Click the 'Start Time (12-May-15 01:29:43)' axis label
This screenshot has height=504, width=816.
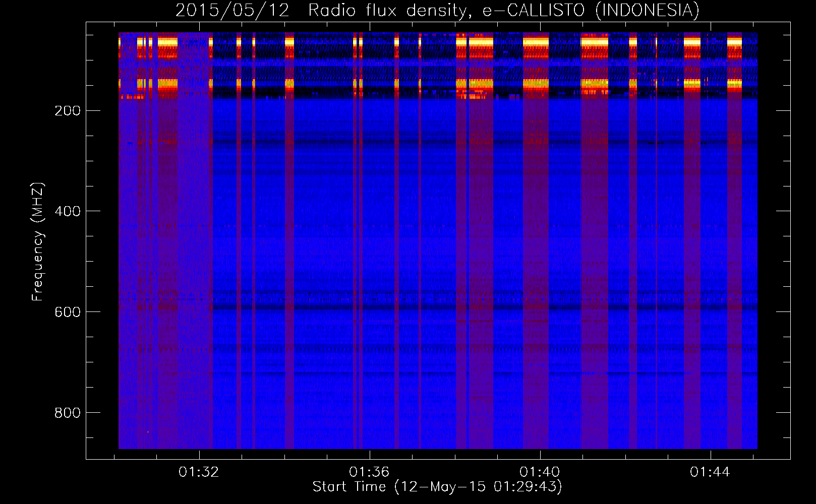[437, 487]
